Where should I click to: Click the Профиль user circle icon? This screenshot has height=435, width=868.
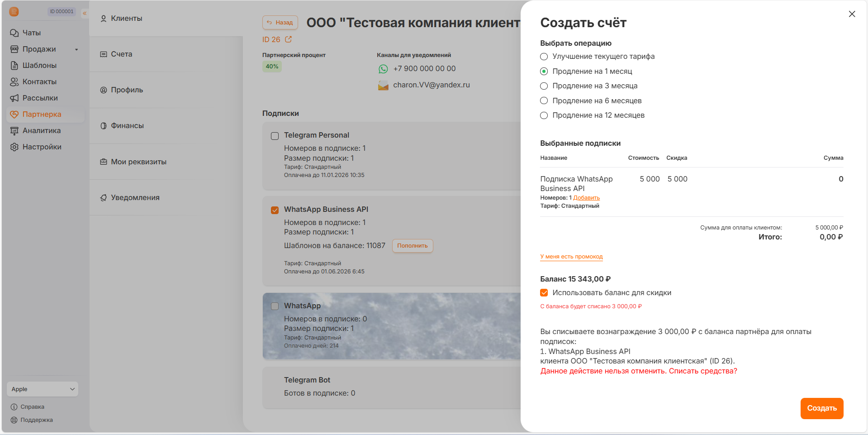[x=104, y=90]
